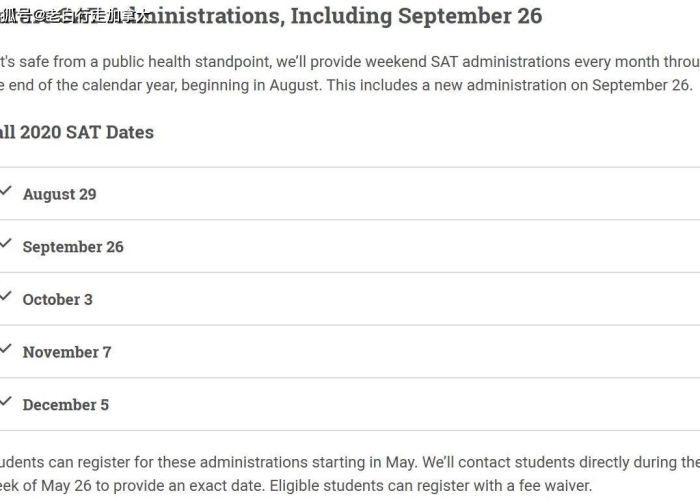Click the checkmark icon beside September 26

pyautogui.click(x=5, y=244)
